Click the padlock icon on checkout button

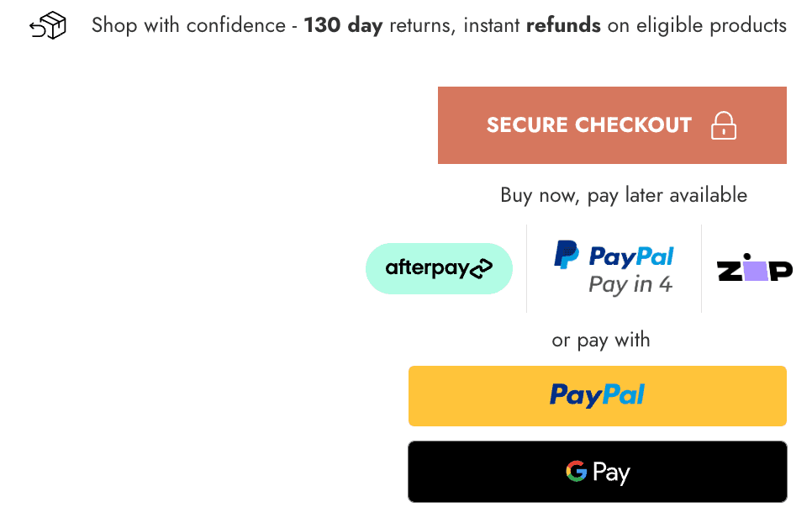[723, 125]
